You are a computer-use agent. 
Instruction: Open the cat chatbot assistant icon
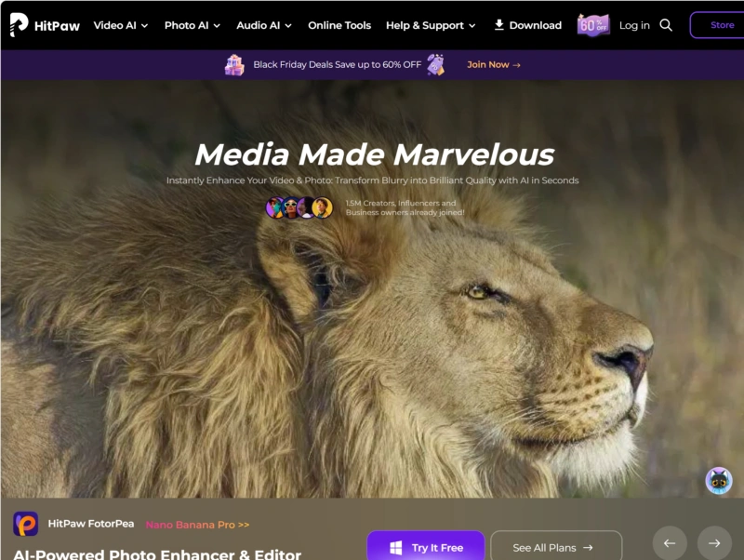click(x=718, y=480)
